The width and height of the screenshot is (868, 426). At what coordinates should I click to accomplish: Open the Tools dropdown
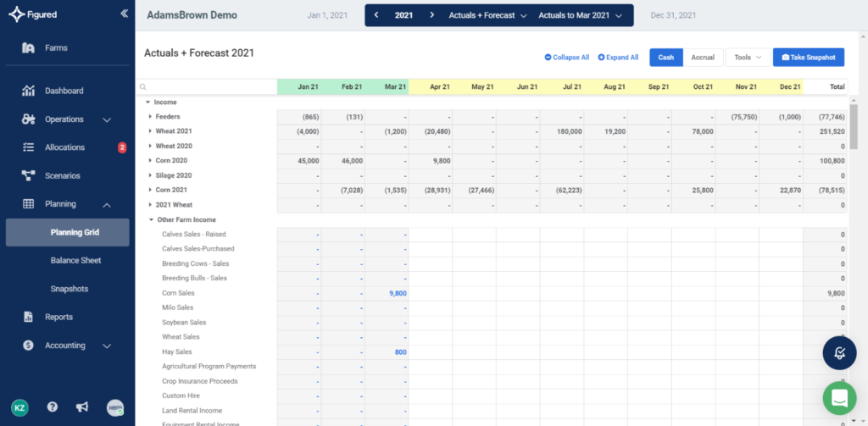[x=748, y=58]
